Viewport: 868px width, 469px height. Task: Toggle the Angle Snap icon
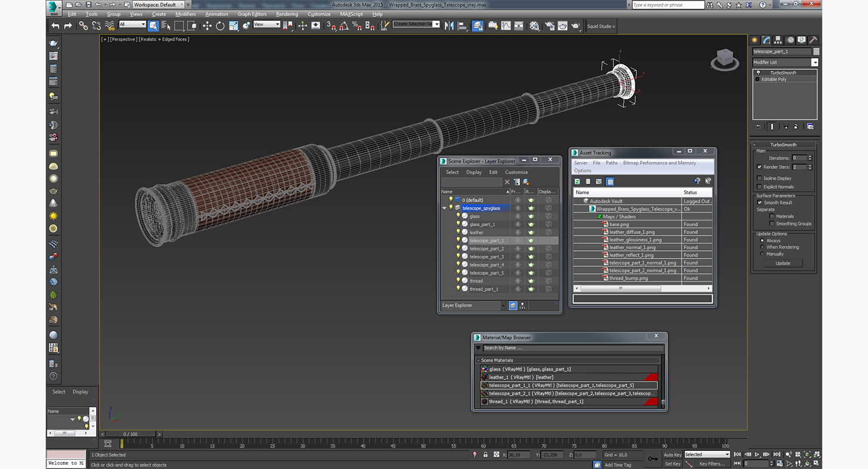(344, 26)
